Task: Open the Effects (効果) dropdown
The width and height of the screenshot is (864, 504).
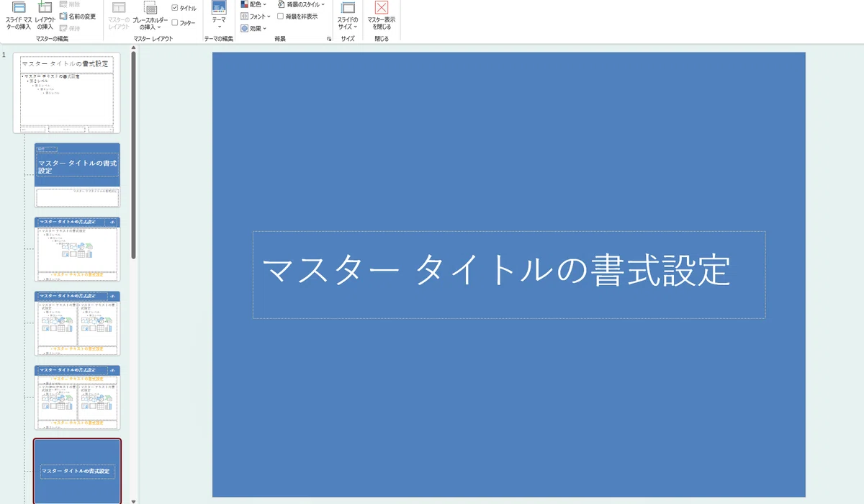Action: pos(253,28)
